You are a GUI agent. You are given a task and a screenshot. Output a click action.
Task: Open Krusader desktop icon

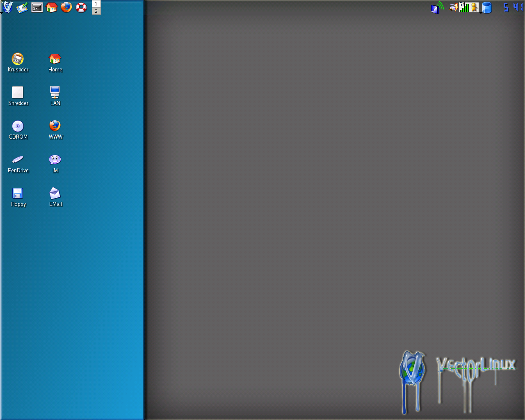(18, 63)
